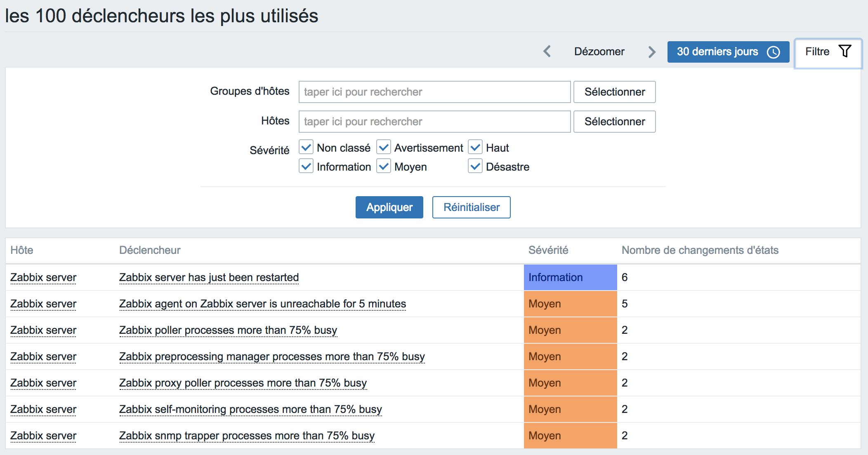Image resolution: width=868 pixels, height=455 pixels.
Task: Focus the Hôtes search field
Action: pos(434,122)
